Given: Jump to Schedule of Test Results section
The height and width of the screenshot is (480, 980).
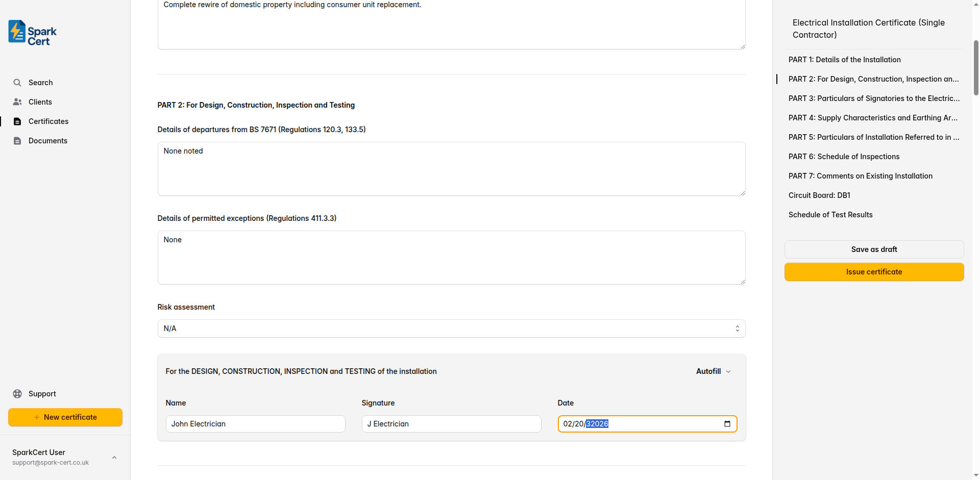Looking at the screenshot, I should [x=830, y=214].
